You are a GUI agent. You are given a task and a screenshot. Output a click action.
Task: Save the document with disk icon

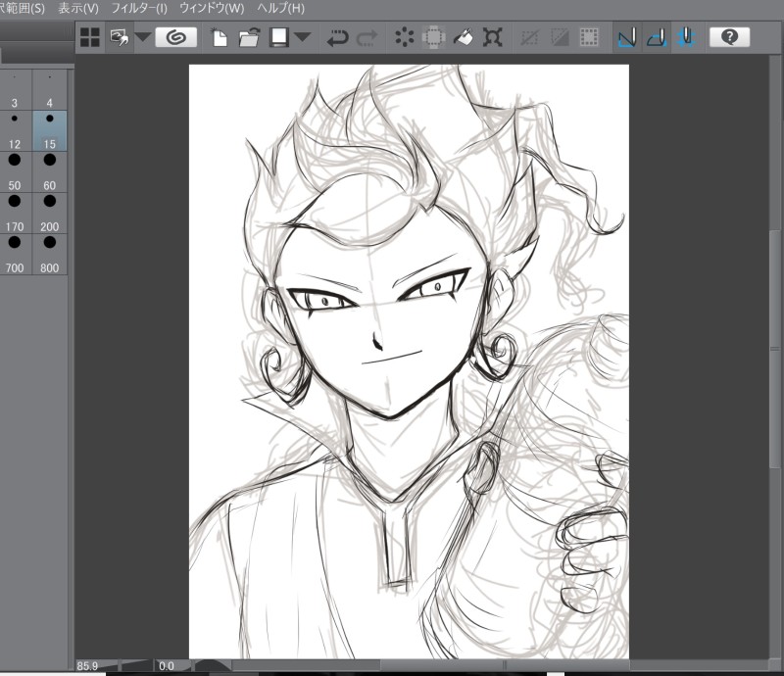279,37
